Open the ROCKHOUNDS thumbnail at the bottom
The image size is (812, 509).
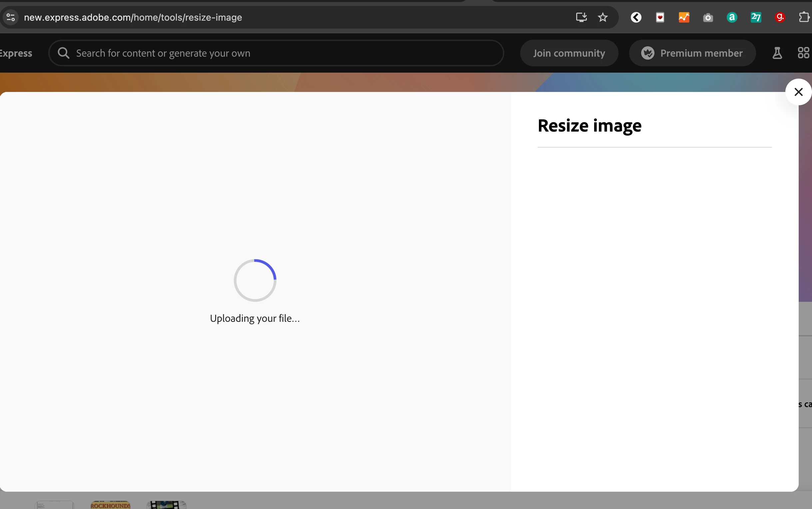tap(110, 505)
